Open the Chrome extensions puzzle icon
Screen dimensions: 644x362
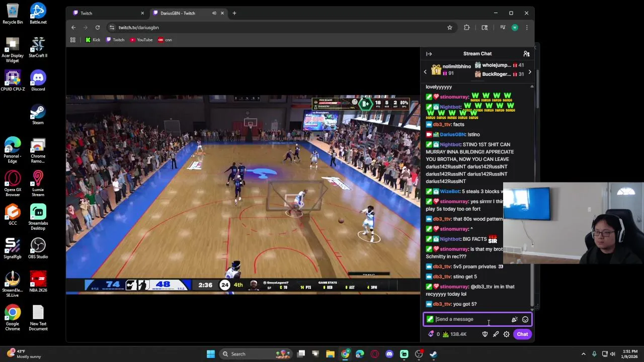[467, 28]
